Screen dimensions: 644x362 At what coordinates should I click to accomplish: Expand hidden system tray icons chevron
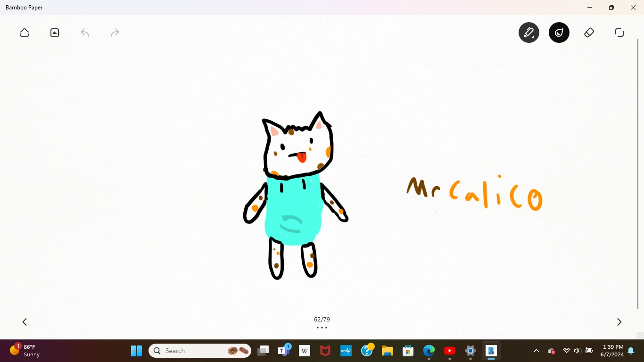point(537,351)
